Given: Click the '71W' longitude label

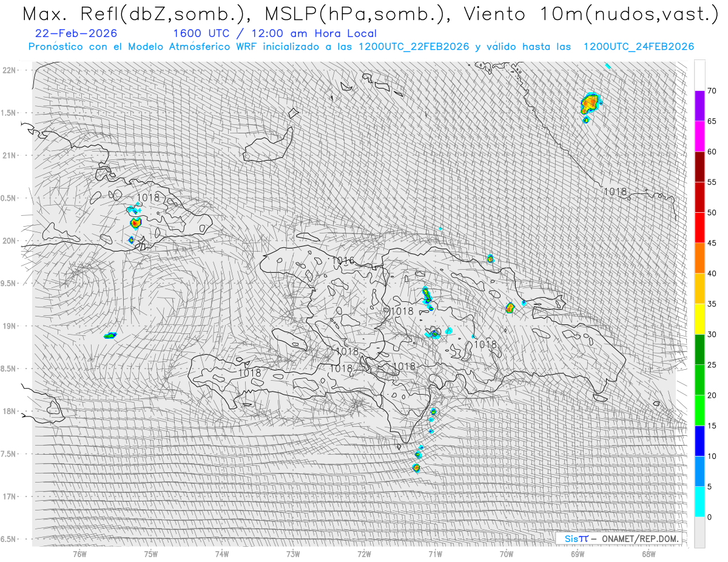Looking at the screenshot, I should pyautogui.click(x=435, y=554).
